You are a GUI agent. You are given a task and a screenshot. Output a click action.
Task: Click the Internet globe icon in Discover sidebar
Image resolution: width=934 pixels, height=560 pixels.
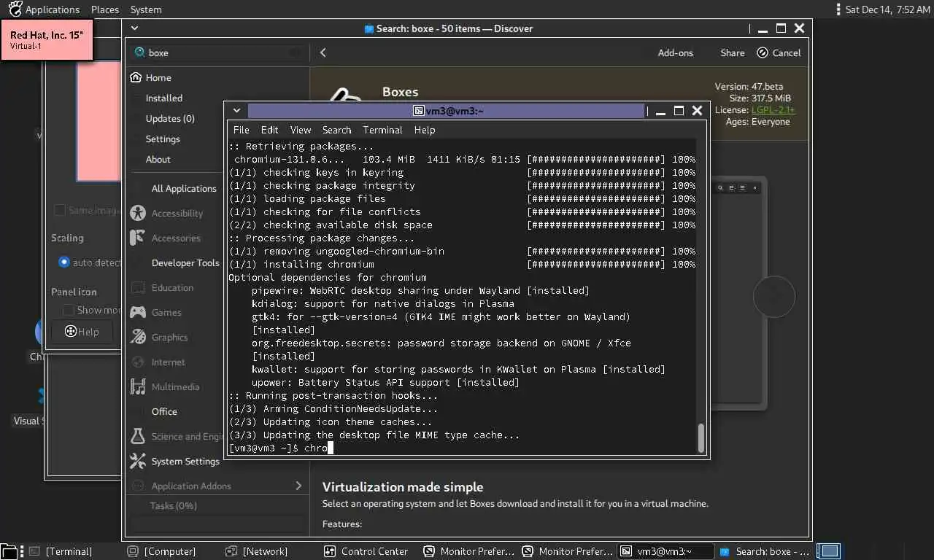pos(138,362)
